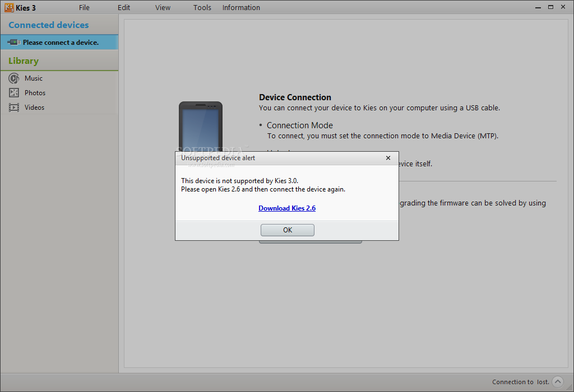Open the Tools menu
The width and height of the screenshot is (574, 392).
[202, 8]
